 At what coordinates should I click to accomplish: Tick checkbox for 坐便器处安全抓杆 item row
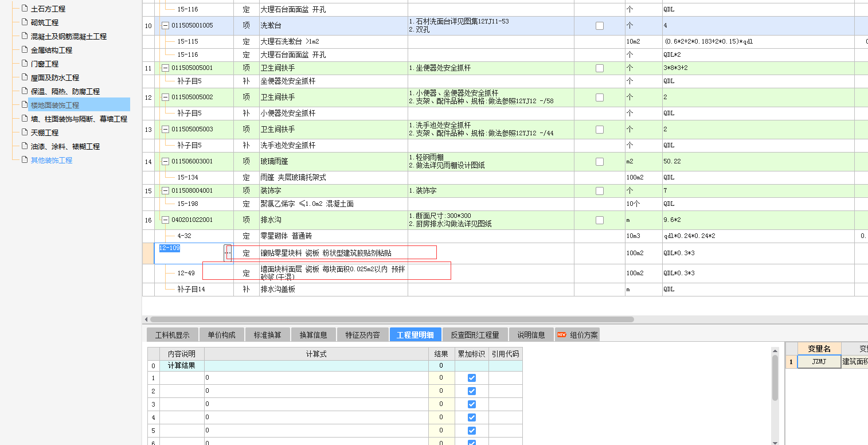[600, 68]
